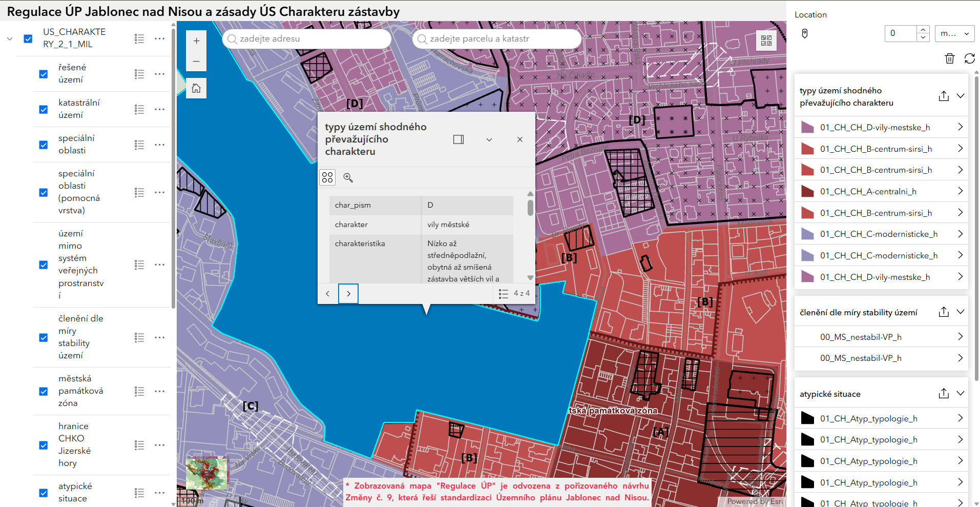
Task: Click the address search field
Action: (x=307, y=39)
